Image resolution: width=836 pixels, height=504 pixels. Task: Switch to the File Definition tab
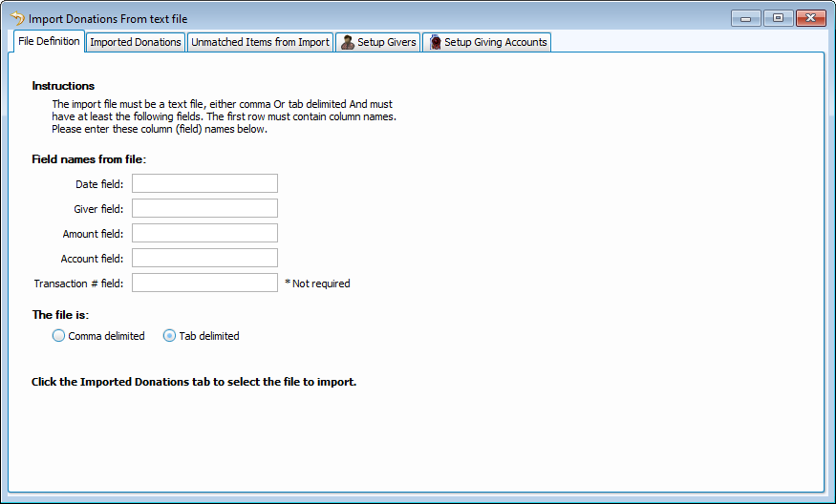[49, 42]
